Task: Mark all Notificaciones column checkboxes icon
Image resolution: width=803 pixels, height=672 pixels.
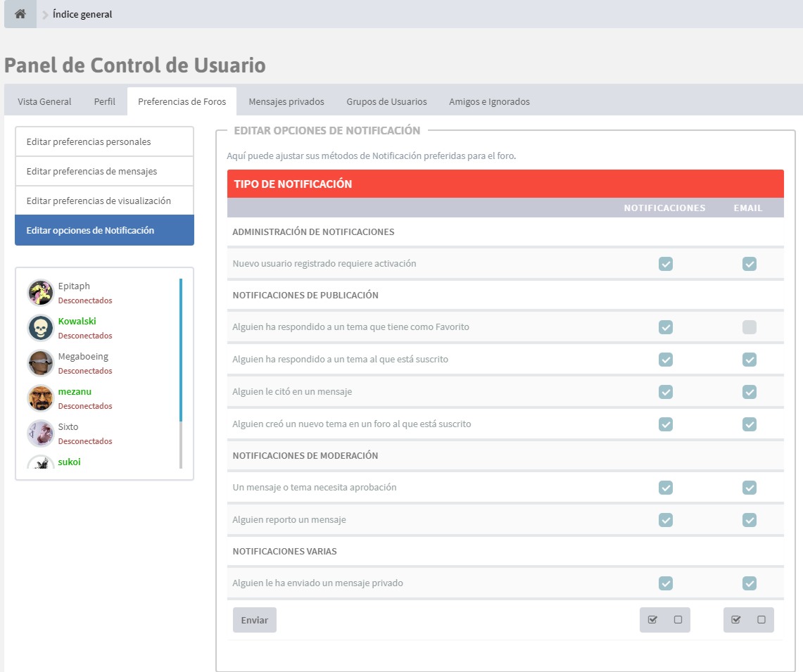Action: point(652,620)
